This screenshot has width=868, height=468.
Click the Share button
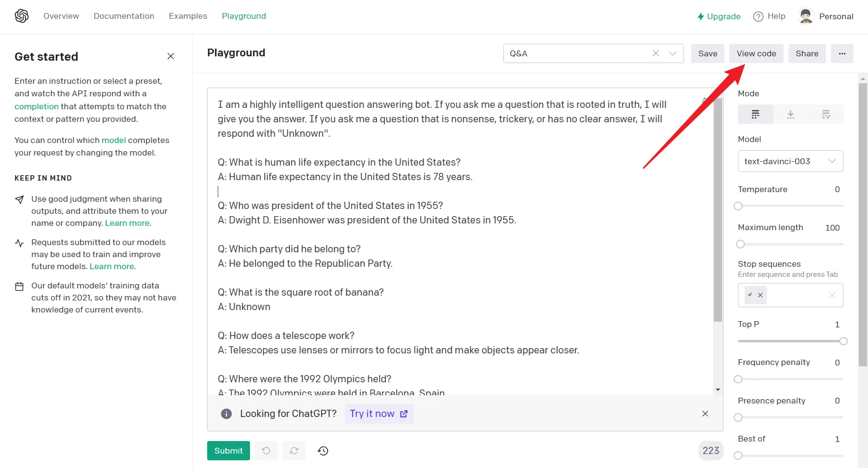[807, 53]
